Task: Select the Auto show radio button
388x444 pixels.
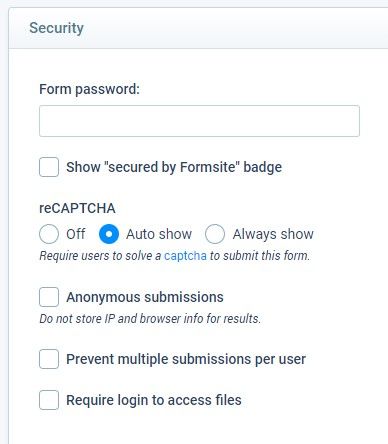Action: (109, 234)
